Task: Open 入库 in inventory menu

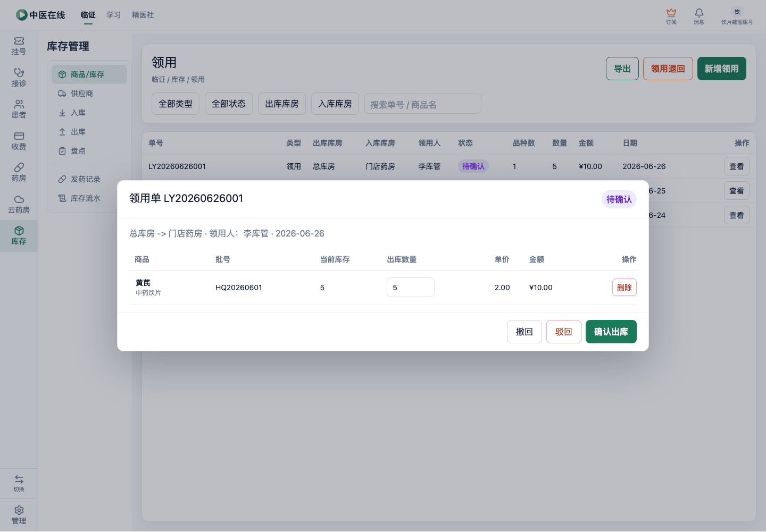Action: point(89,113)
